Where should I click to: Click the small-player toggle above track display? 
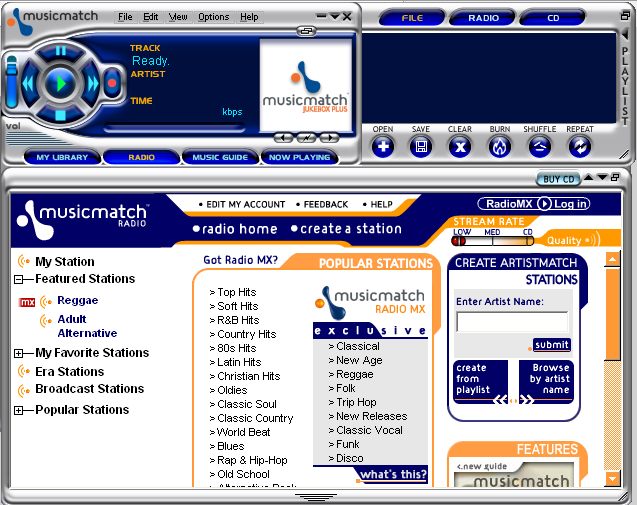pos(306,31)
